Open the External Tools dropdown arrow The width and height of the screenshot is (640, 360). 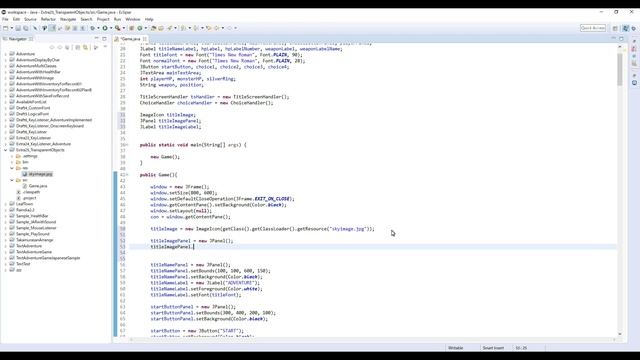pyautogui.click(x=124, y=28)
